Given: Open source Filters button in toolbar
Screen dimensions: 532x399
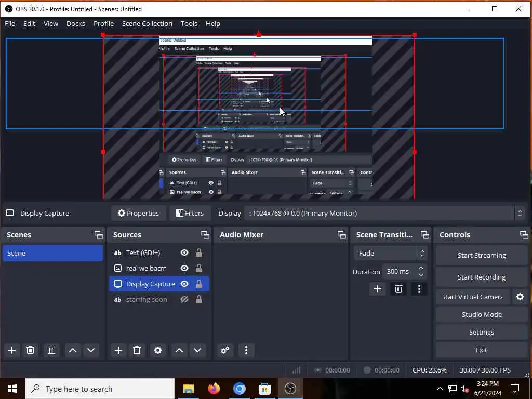Looking at the screenshot, I should pos(190,214).
